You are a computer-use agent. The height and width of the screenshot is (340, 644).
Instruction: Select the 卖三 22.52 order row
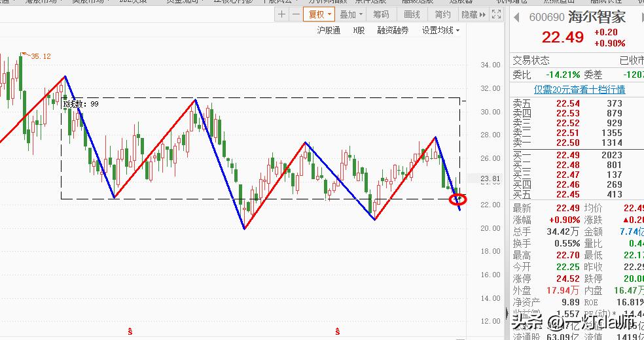pos(577,123)
